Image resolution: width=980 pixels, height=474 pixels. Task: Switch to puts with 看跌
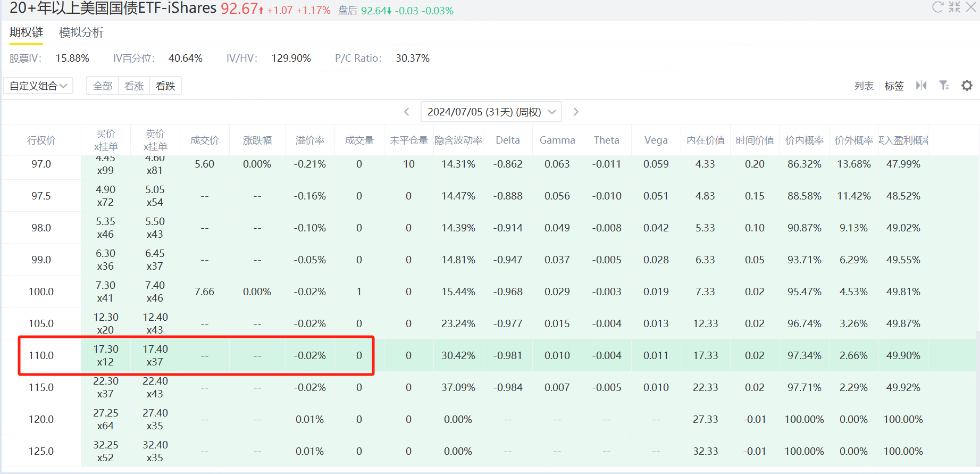click(x=165, y=86)
